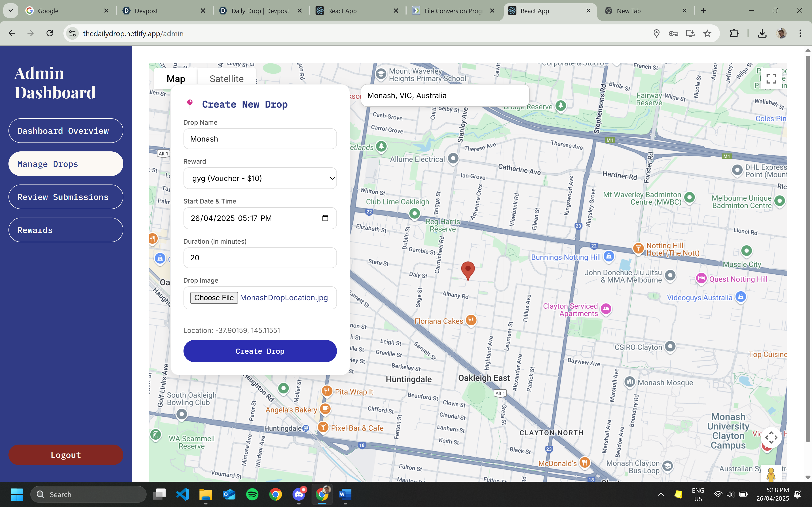Open Chrome extensions puzzle icon

[x=734, y=34]
